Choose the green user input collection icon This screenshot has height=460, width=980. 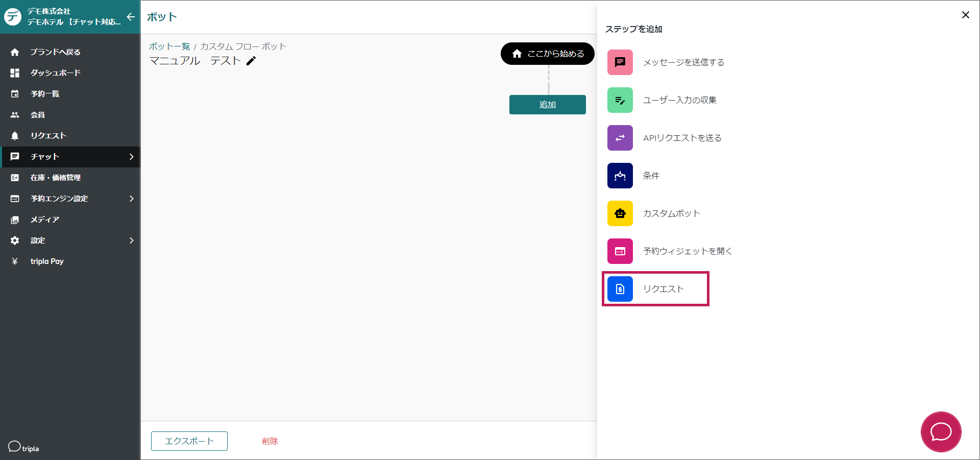620,100
